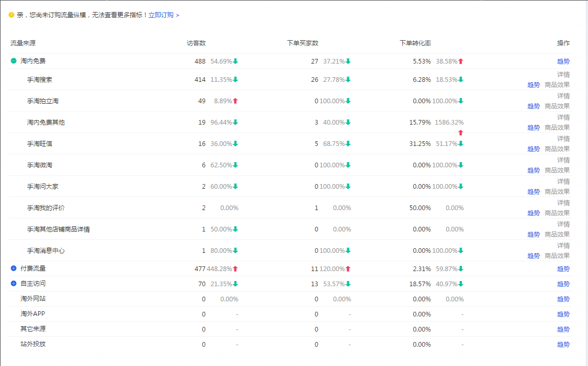
Task: Select the 手淘微淘 source name
Action: 39,165
